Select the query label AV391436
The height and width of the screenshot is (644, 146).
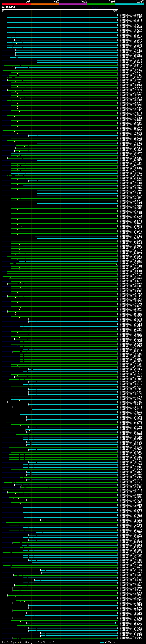pos(8,7)
